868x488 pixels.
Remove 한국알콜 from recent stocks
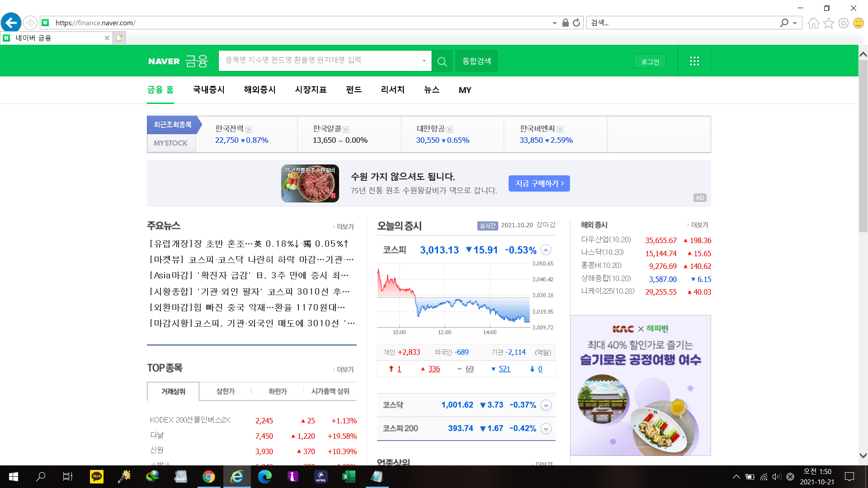point(346,130)
